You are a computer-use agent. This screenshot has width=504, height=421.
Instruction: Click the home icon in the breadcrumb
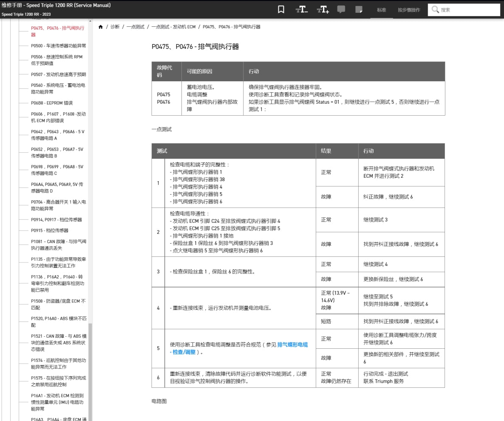(100, 26)
